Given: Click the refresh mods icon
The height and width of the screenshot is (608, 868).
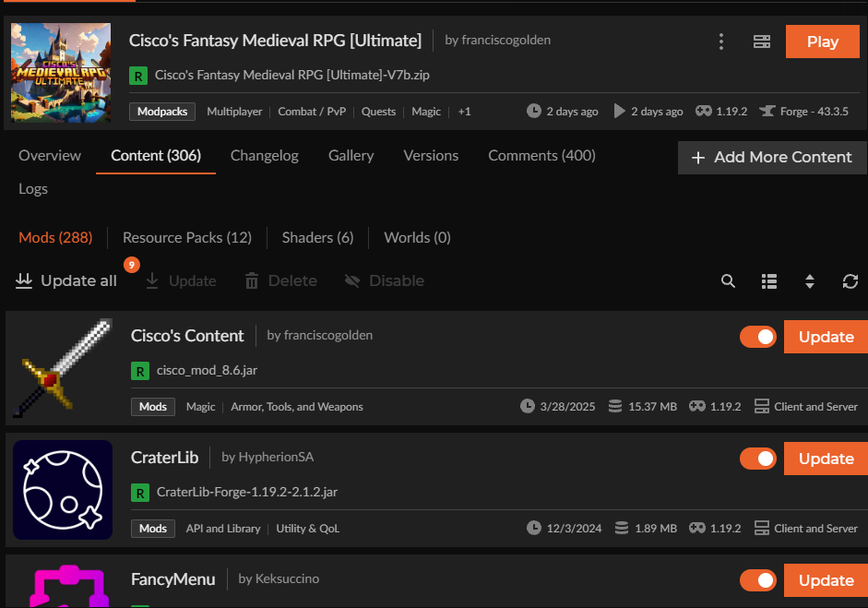Looking at the screenshot, I should 850,281.
